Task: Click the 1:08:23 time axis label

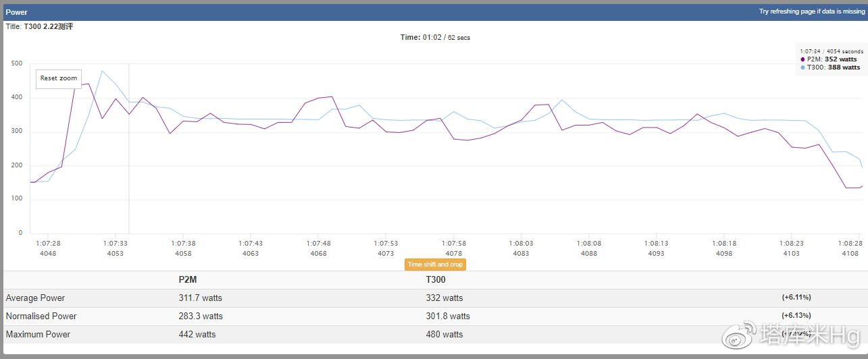Action: tap(791, 244)
